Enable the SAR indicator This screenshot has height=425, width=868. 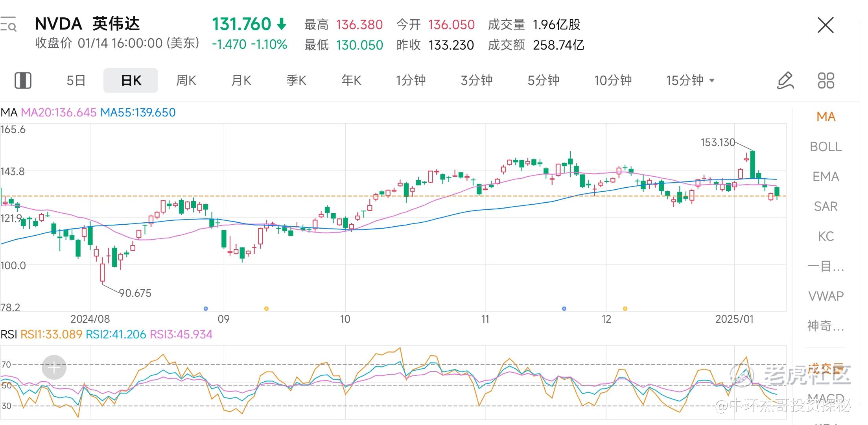826,207
